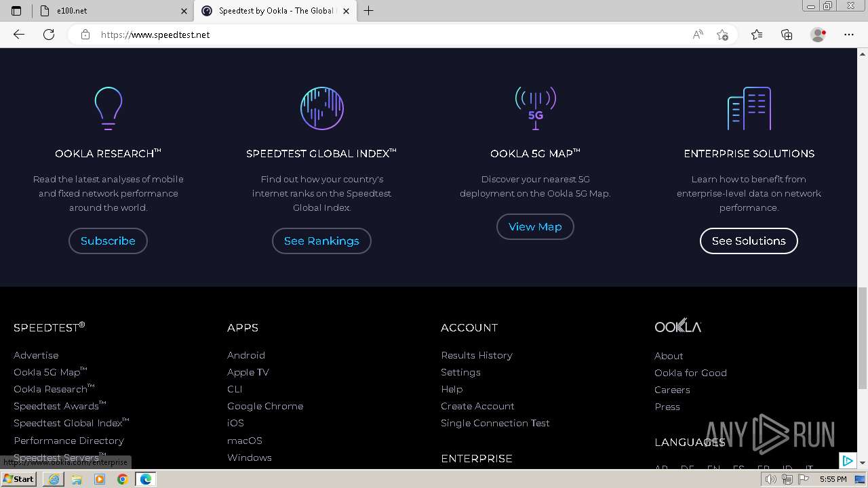This screenshot has height=488, width=868.
Task: Open the iOS app link
Action: pos(235,423)
